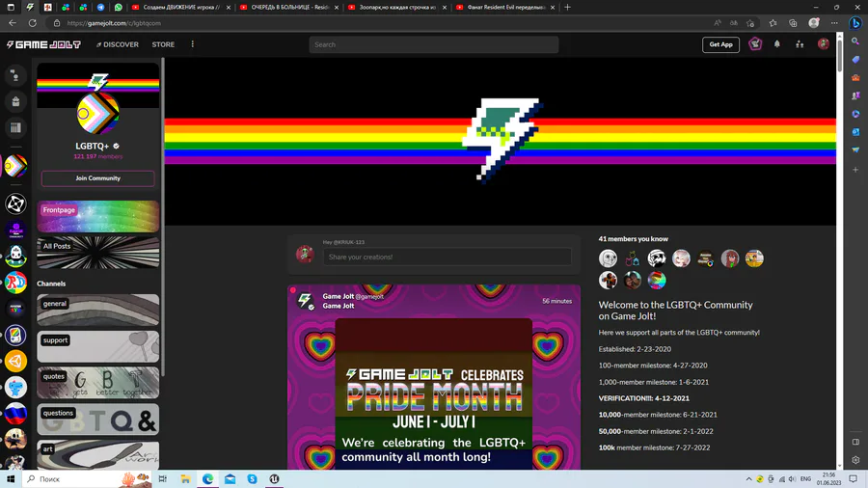Open the Mail app from taskbar

pos(230,479)
